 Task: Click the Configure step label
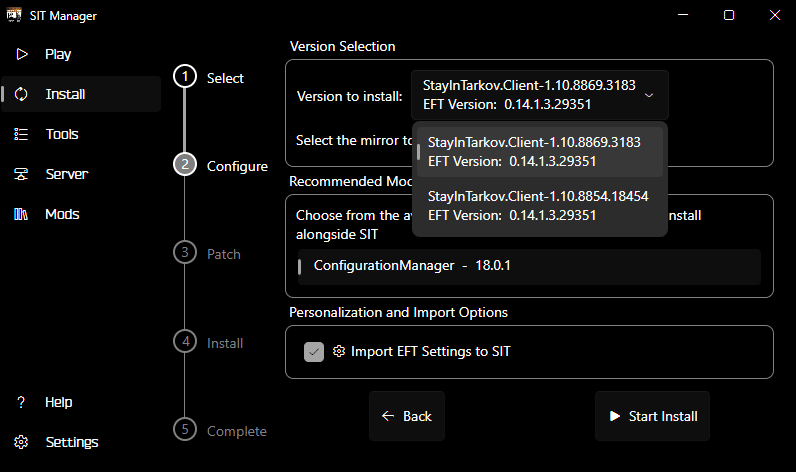(237, 166)
